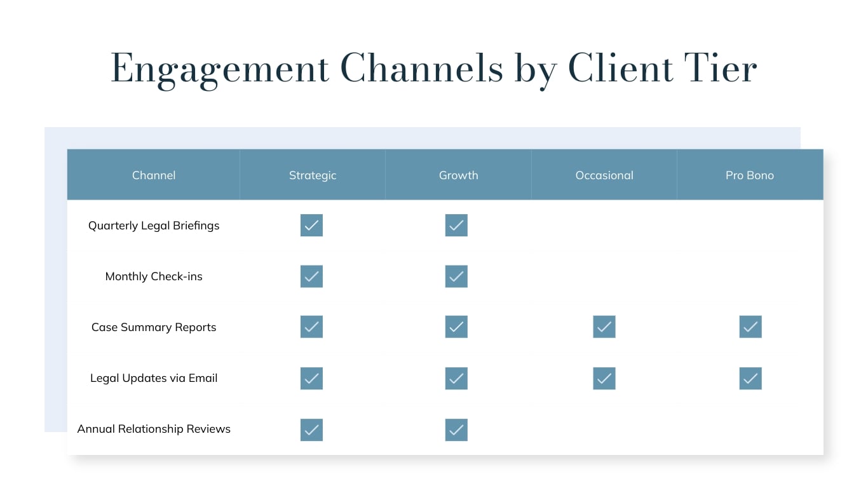The image size is (868, 488).
Task: Select the Channel column header
Action: point(154,175)
